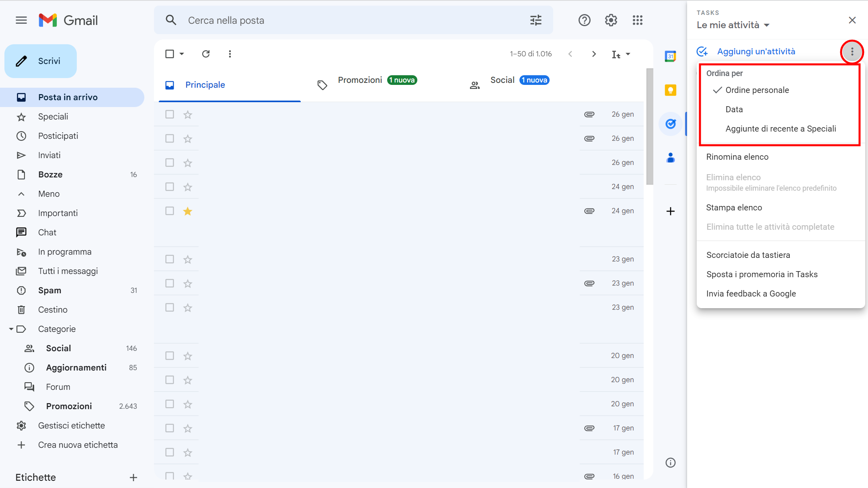This screenshot has width=868, height=488.
Task: Click the inbox vertical scrollbar
Action: tap(649, 126)
